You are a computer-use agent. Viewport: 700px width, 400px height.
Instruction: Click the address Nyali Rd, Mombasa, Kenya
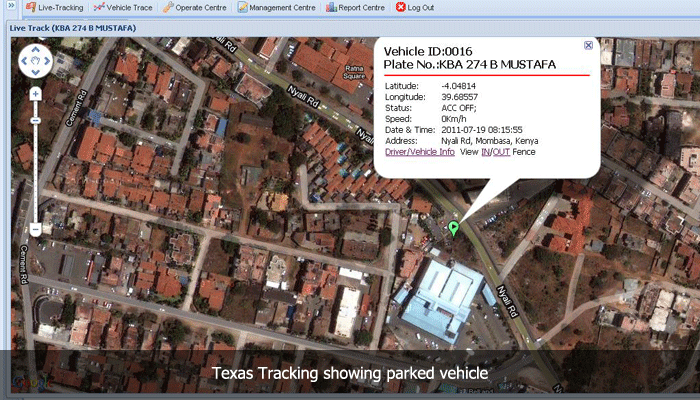[x=490, y=141]
